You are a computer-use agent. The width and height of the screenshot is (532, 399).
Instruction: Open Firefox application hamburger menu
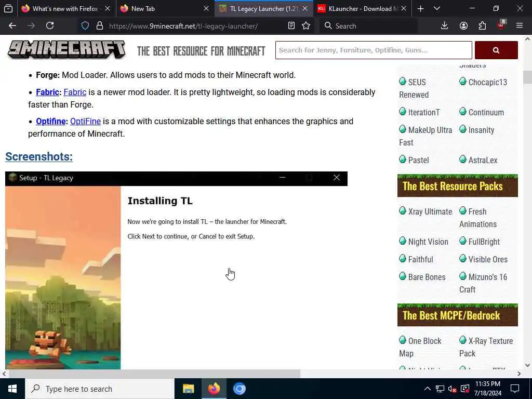coord(520,26)
